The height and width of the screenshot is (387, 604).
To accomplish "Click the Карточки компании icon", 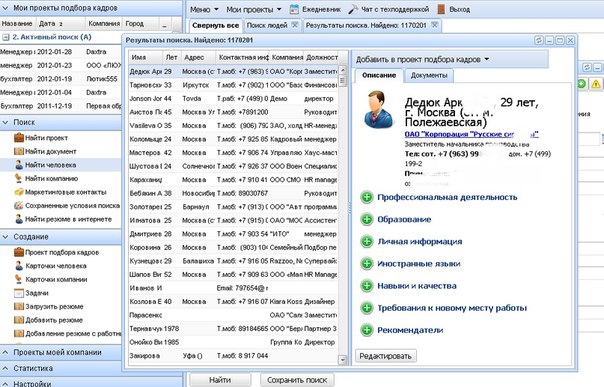I will pos(18,279).
